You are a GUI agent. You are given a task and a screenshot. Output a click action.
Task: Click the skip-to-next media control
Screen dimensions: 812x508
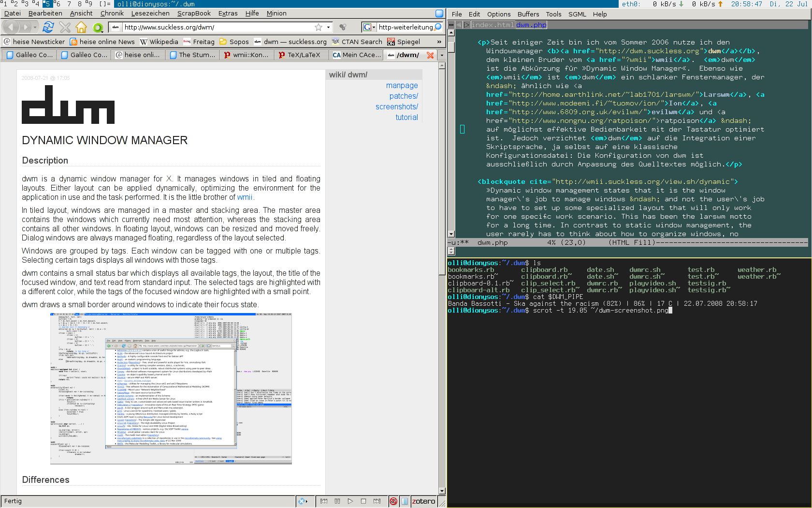click(x=377, y=501)
